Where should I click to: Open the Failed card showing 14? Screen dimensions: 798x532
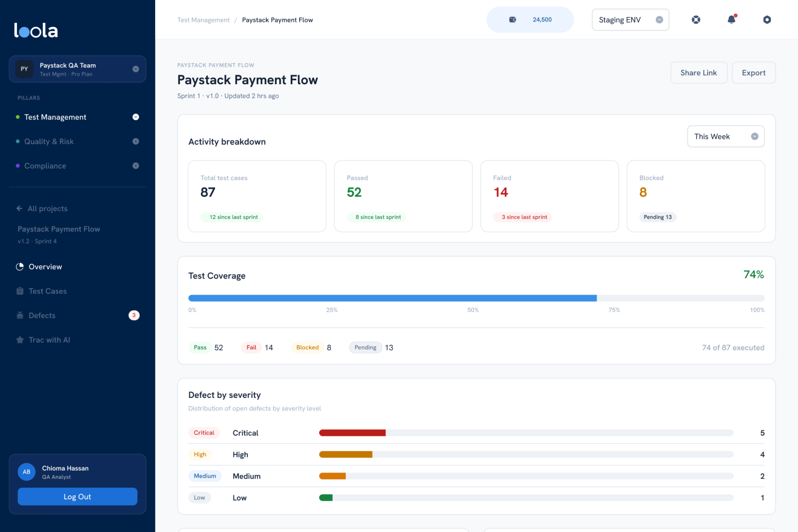click(550, 196)
